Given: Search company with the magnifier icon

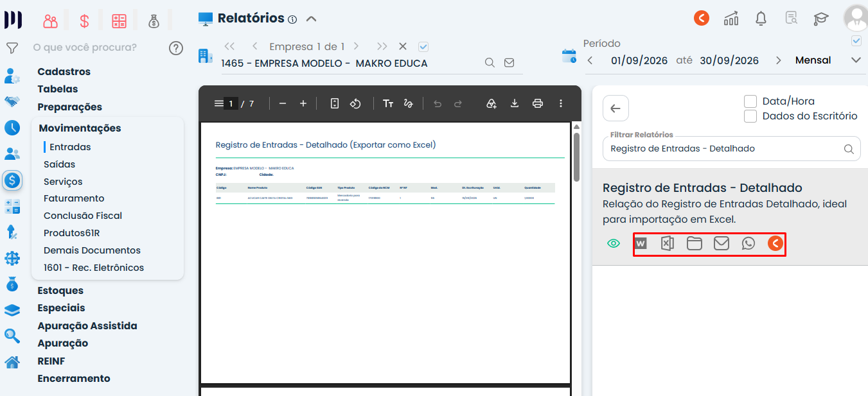Looking at the screenshot, I should [490, 63].
